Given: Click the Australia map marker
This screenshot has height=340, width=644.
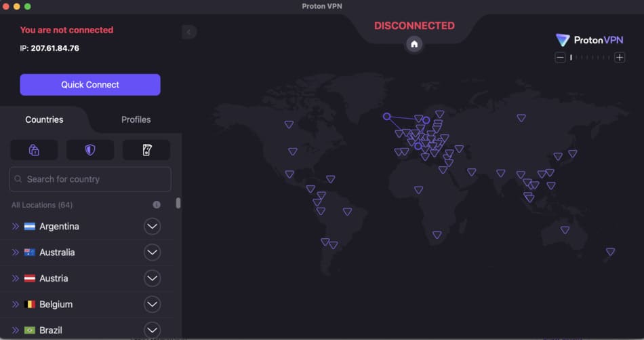Looking at the screenshot, I should 565,230.
